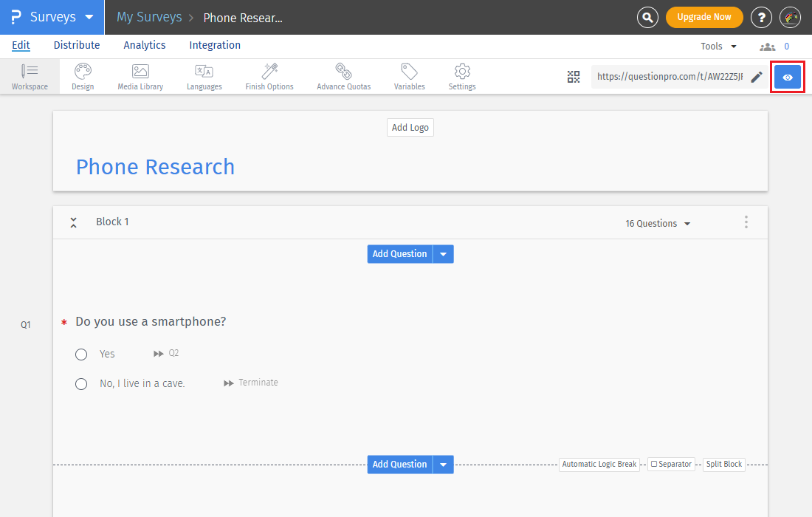
Task: Open the Workspace panel
Action: pyautogui.click(x=30, y=77)
